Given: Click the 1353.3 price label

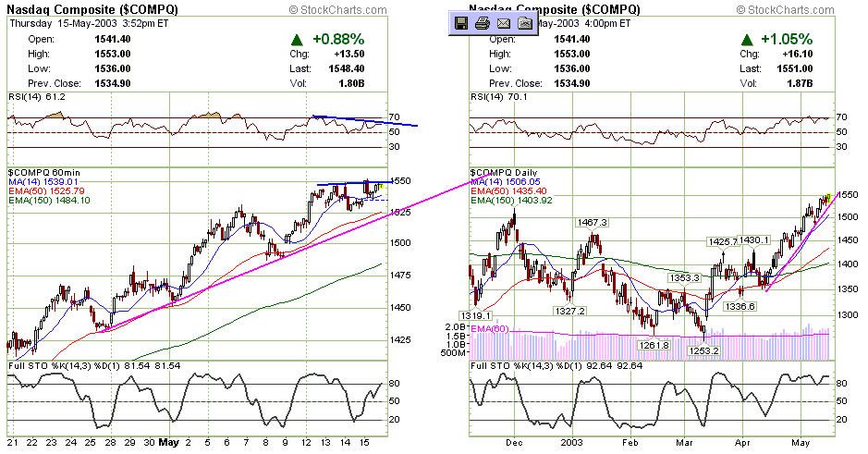Looking at the screenshot, I should point(685,278).
